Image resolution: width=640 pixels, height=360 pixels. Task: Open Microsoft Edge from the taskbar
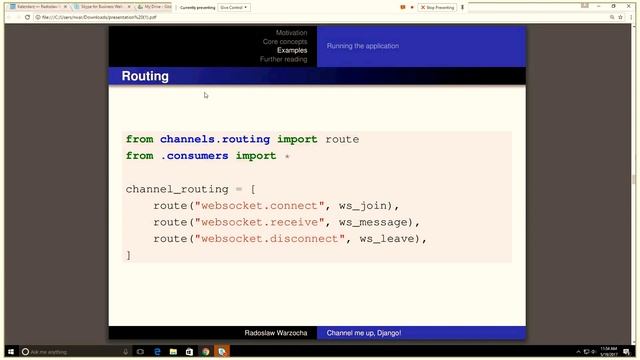[x=157, y=351]
